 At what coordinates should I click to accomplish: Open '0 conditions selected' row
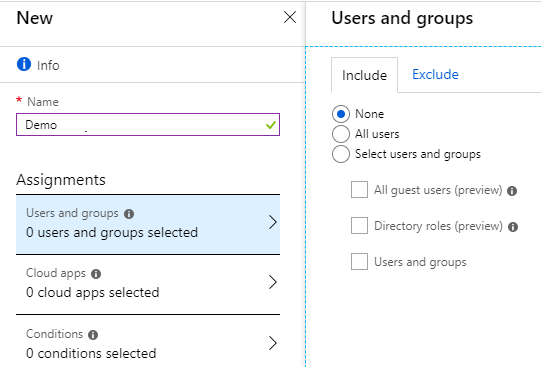click(x=148, y=341)
